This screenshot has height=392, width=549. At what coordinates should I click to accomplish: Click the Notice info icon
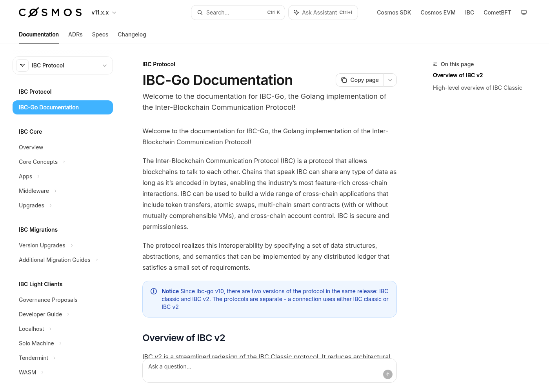[154, 291]
